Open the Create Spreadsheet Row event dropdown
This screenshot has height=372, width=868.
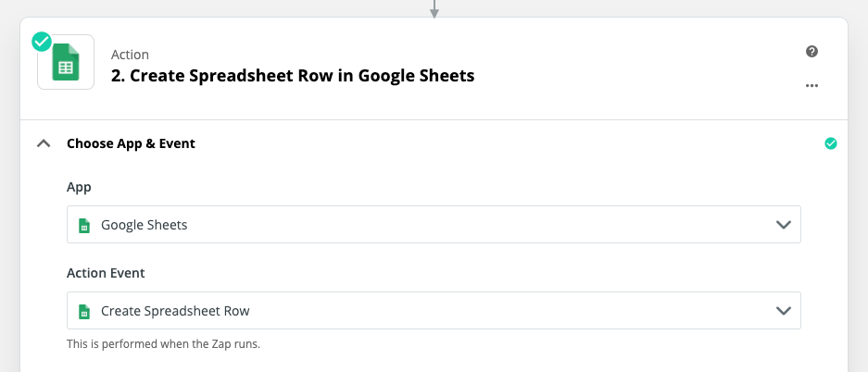(x=434, y=311)
